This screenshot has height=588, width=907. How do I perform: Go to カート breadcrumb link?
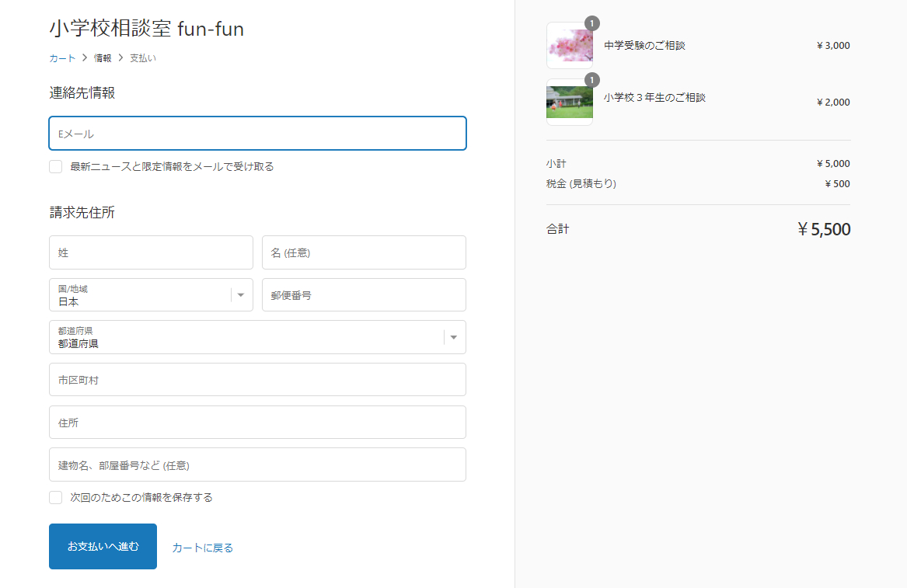[62, 58]
